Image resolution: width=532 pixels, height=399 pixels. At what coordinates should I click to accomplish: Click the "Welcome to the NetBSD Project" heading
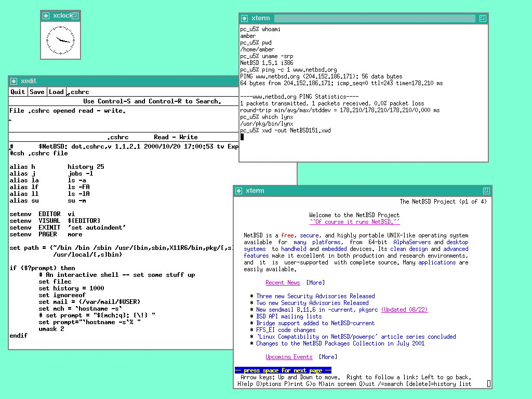point(354,215)
